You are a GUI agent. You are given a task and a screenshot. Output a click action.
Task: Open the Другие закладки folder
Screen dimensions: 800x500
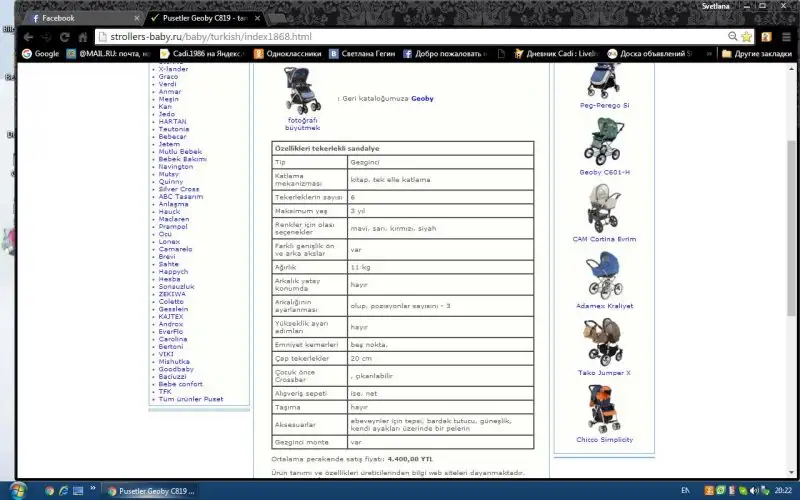pyautogui.click(x=757, y=54)
